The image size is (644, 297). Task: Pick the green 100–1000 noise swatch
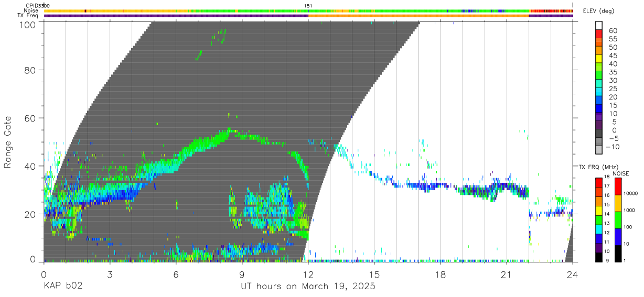click(618, 220)
